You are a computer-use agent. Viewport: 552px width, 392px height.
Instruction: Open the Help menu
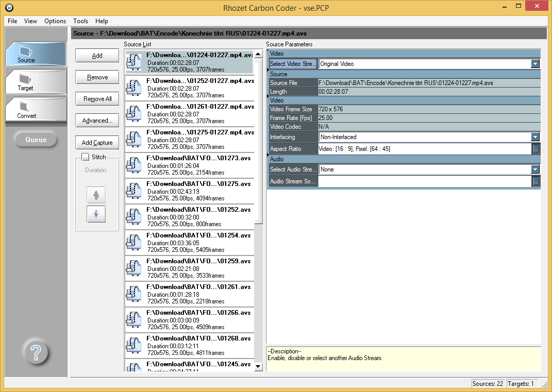coord(102,21)
